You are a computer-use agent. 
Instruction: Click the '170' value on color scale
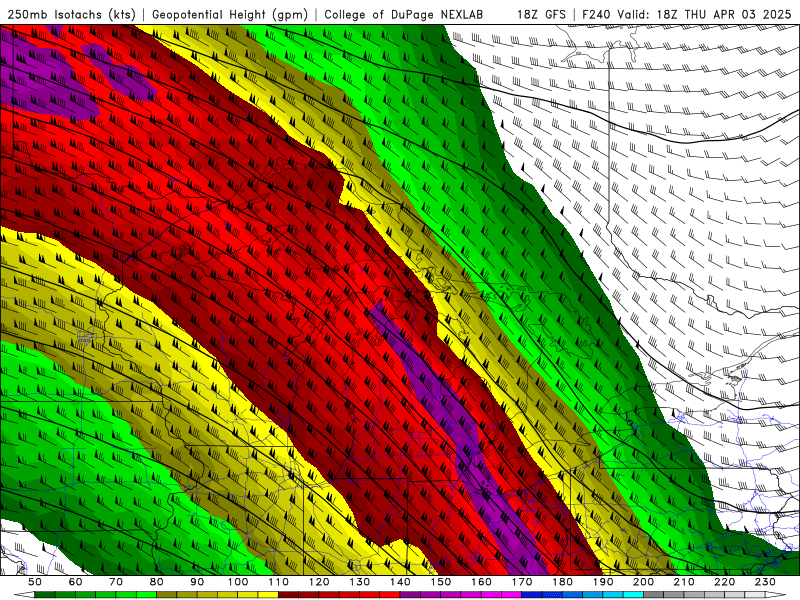point(522,582)
